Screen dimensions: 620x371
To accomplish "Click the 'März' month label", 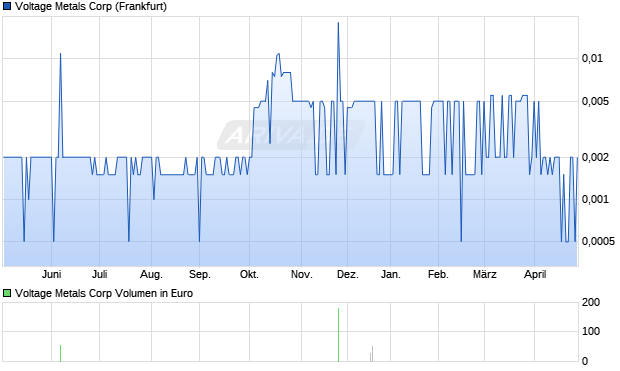I will click(x=485, y=274).
